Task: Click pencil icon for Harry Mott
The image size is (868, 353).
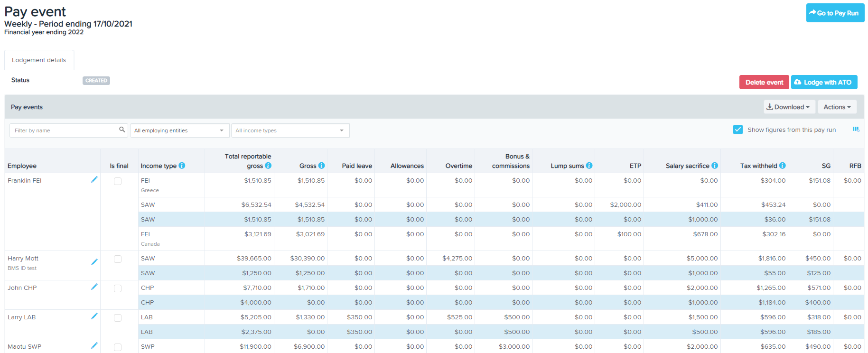Action: coord(94,262)
